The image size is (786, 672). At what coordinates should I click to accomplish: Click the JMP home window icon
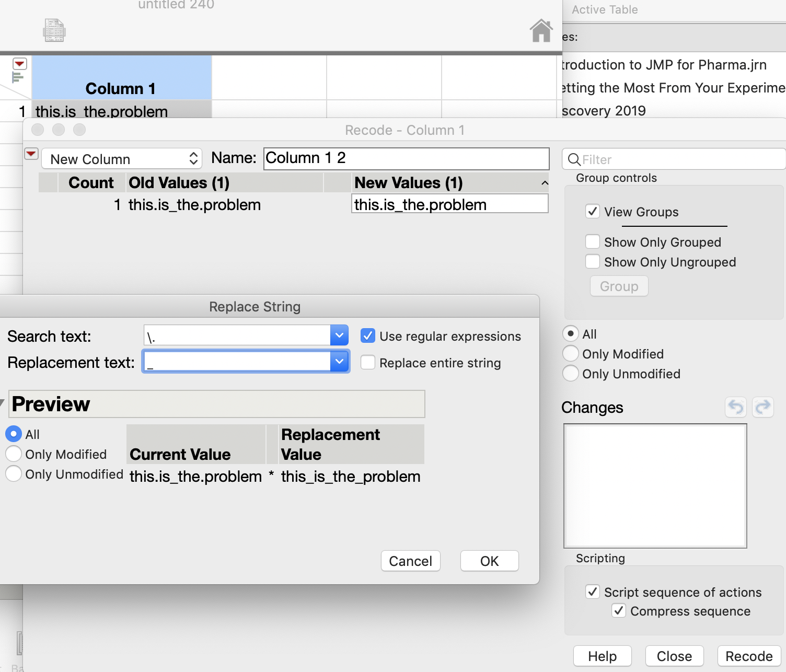[541, 31]
